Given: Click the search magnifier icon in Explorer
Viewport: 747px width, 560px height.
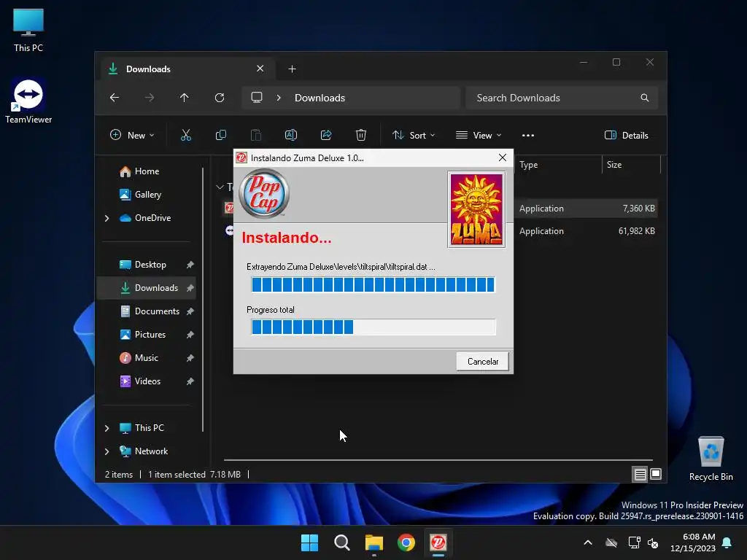Looking at the screenshot, I should tap(645, 98).
